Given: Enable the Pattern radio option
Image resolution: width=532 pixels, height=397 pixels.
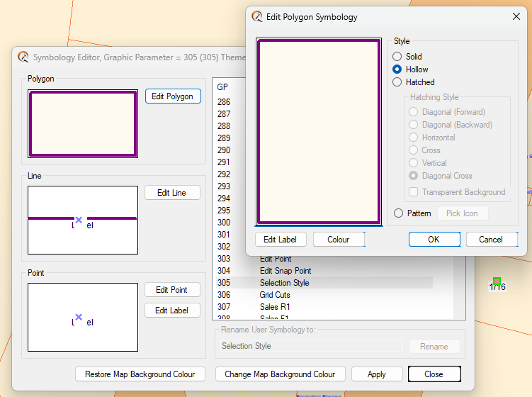Looking at the screenshot, I should coord(399,213).
